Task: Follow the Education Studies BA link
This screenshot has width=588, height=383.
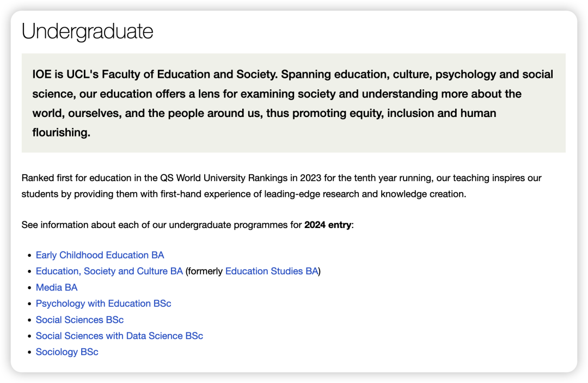Action: pos(271,271)
